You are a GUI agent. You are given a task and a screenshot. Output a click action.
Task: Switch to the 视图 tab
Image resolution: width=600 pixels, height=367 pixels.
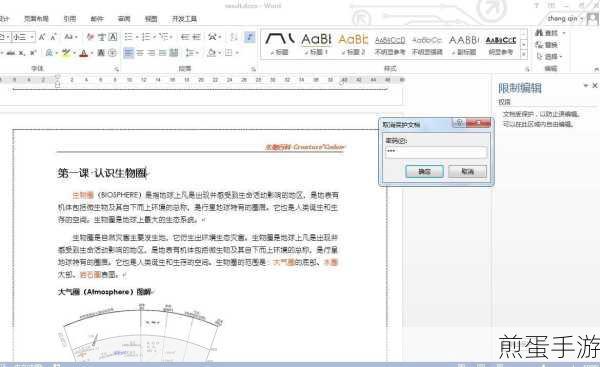151,18
